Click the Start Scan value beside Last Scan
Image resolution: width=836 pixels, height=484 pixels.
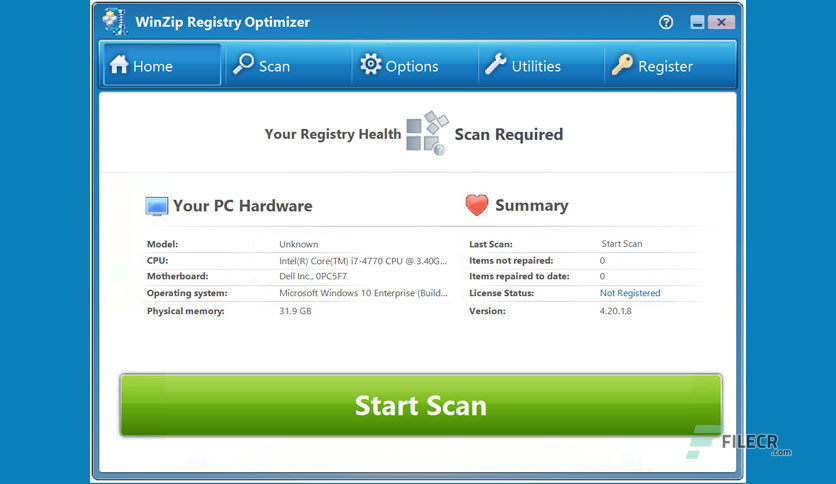pos(622,244)
